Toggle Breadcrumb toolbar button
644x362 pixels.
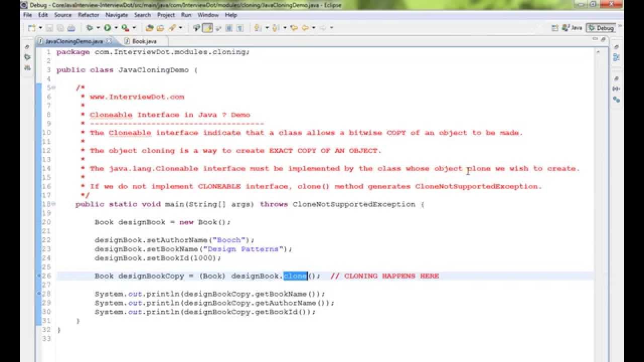pyautogui.click(x=196, y=28)
